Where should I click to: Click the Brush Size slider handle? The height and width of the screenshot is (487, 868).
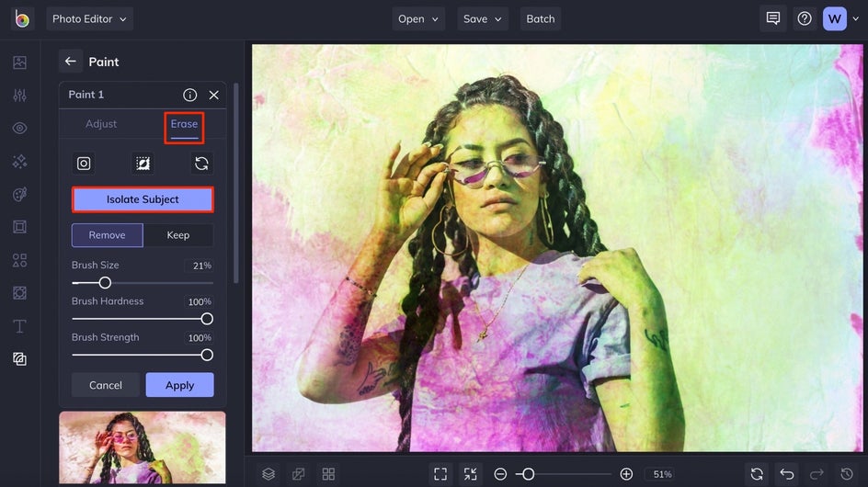pos(105,283)
